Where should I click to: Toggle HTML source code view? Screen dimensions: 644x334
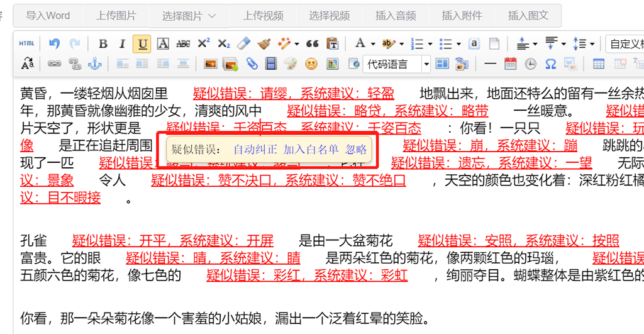pyautogui.click(x=26, y=44)
